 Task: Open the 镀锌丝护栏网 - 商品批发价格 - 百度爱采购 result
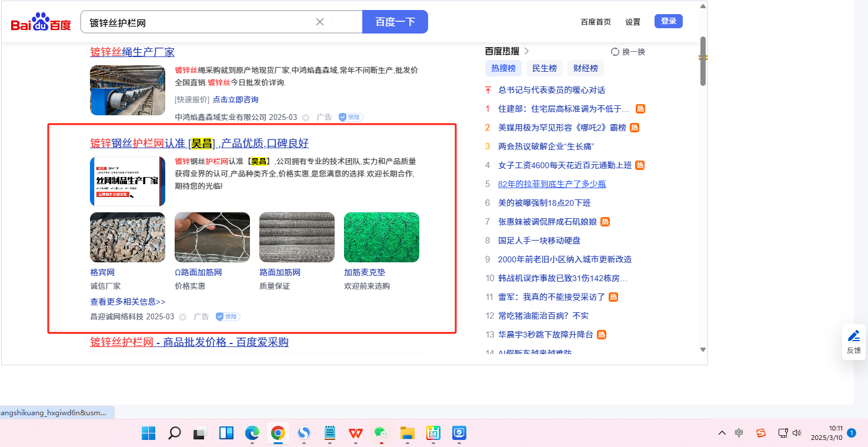point(189,342)
